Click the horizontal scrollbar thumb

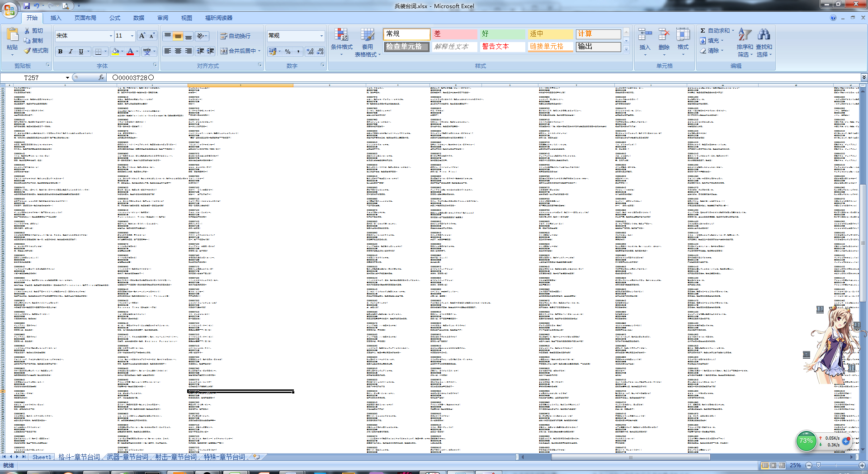point(631,457)
